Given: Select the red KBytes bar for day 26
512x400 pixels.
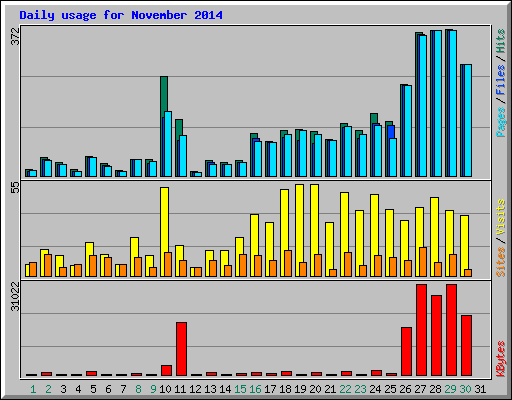Looking at the screenshot, I should 406,352.
